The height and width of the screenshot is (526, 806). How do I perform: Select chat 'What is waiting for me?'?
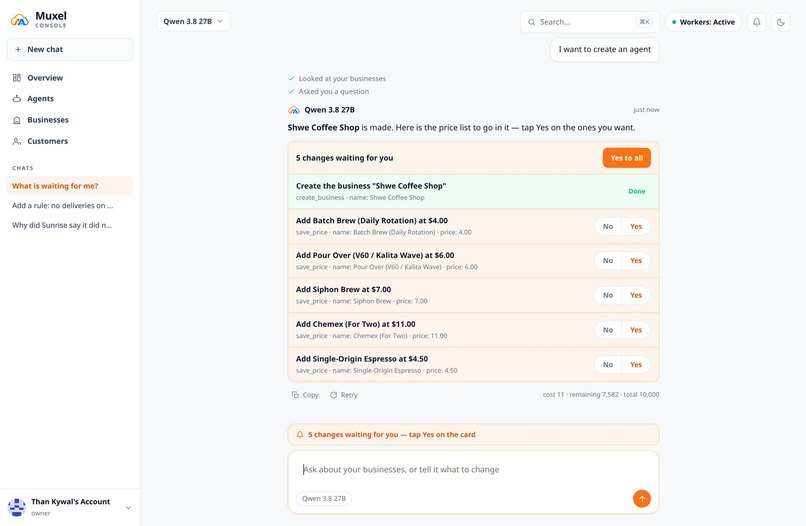[70, 186]
